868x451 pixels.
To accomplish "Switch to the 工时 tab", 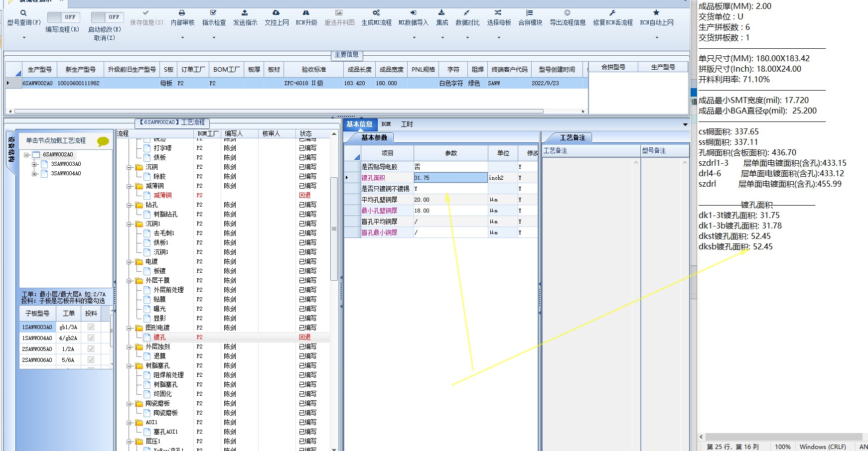I will (407, 124).
